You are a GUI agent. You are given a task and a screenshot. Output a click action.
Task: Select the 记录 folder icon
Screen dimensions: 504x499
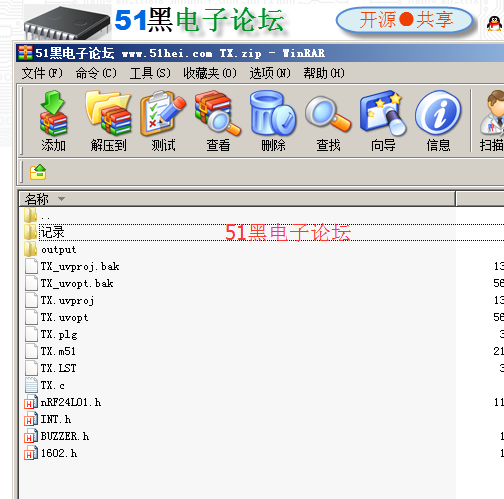click(x=30, y=232)
